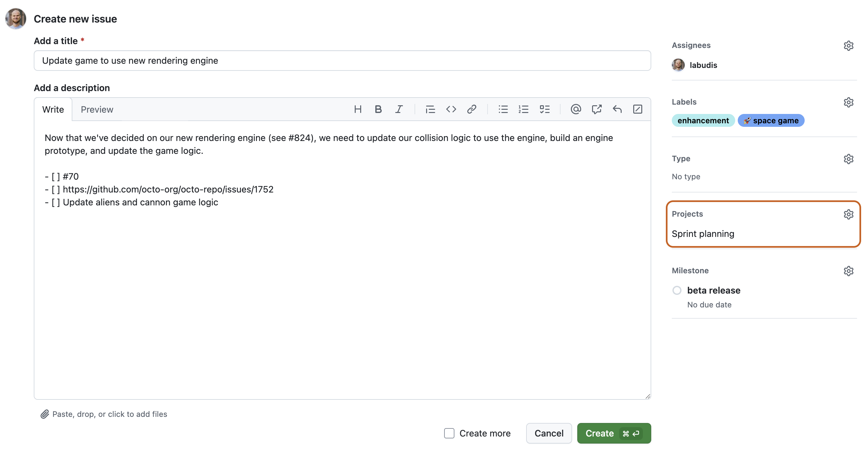The width and height of the screenshot is (868, 450).
Task: Toggle bold formatting
Action: pyautogui.click(x=378, y=109)
